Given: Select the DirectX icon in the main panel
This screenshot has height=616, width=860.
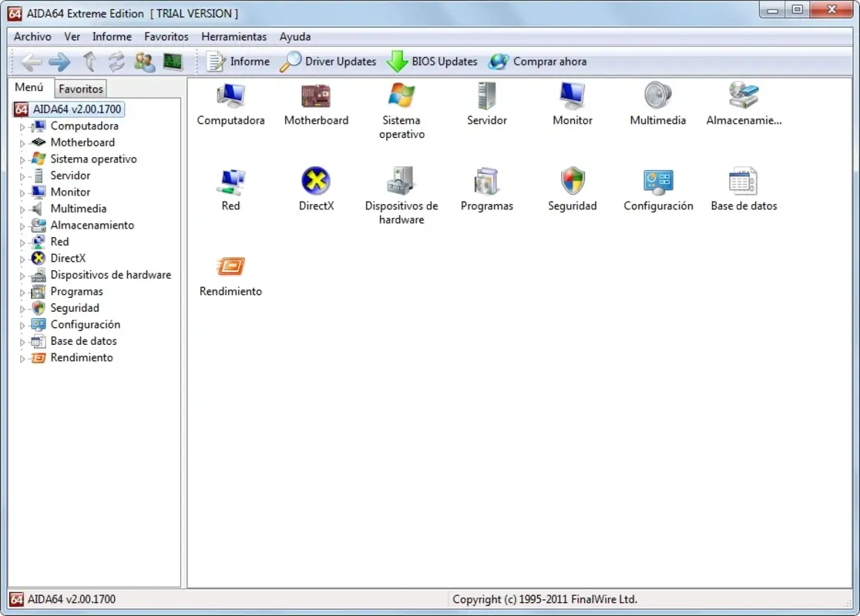Looking at the screenshot, I should [x=316, y=185].
